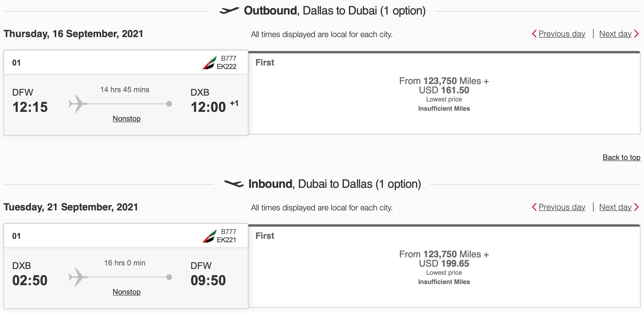This screenshot has height=313, width=644.
Task: Click the airplane route icon on the DFW-DXB flight
Action: pyautogui.click(x=76, y=103)
